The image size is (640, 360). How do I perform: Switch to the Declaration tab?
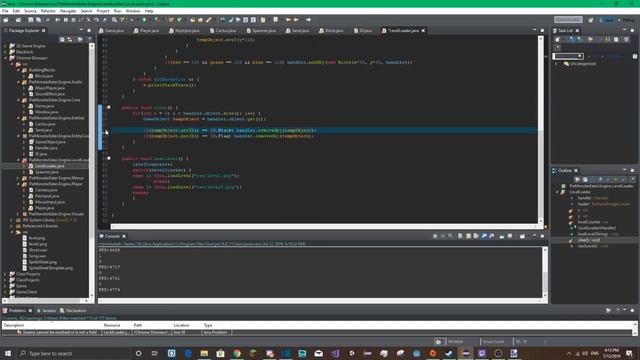(x=73, y=311)
